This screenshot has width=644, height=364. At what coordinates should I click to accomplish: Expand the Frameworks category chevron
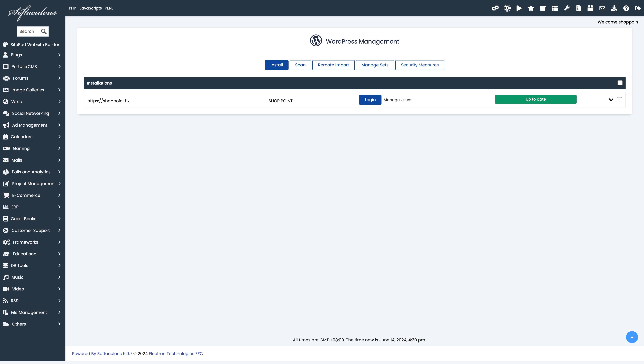tap(59, 242)
